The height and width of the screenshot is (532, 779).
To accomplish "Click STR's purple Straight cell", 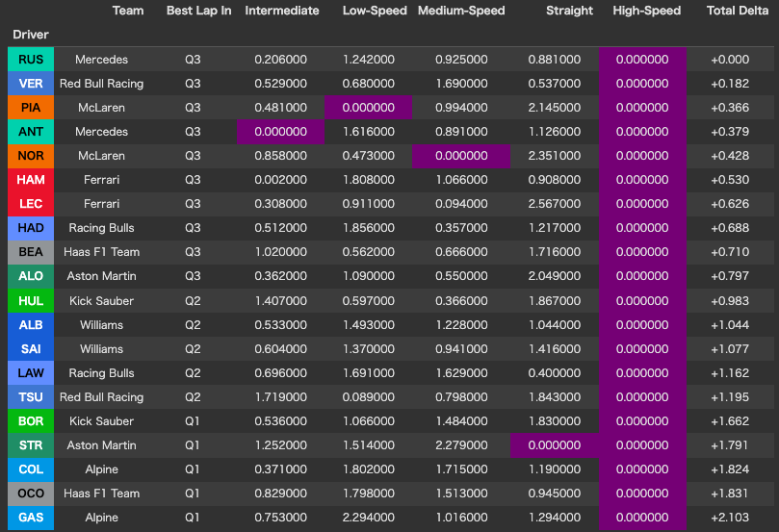I will tap(554, 445).
